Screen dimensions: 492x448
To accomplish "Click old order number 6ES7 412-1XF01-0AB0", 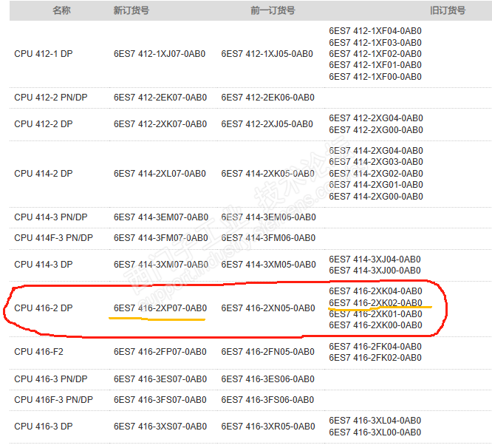I will click(x=375, y=65).
